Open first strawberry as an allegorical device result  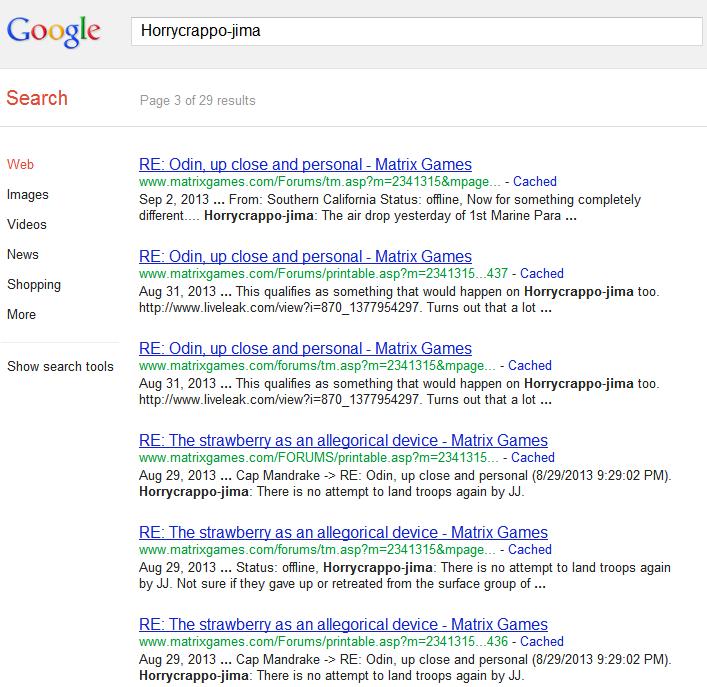(343, 440)
